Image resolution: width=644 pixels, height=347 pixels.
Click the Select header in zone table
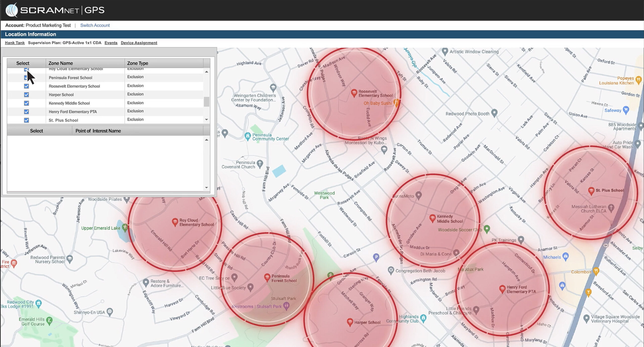point(26,63)
